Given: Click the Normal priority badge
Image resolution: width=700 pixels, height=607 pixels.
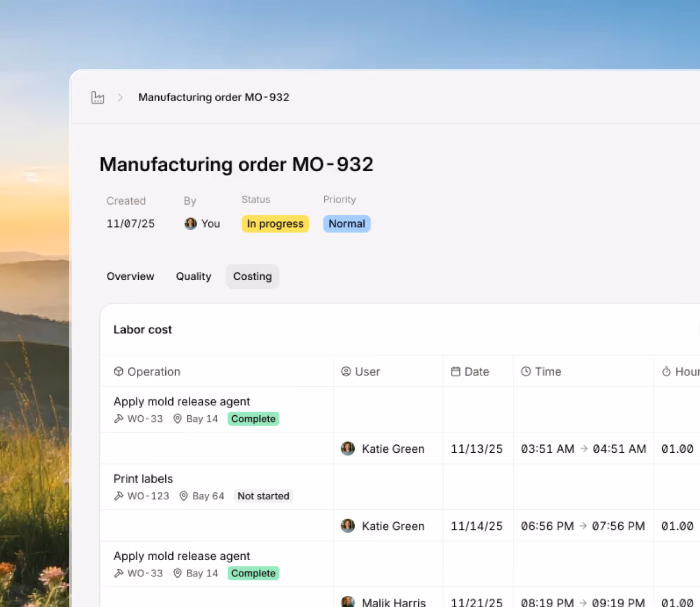Looking at the screenshot, I should click(346, 224).
